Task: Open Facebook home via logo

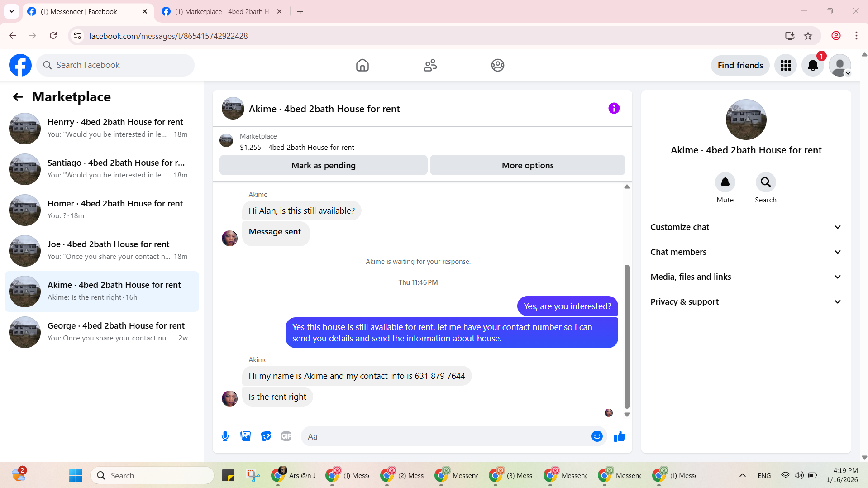Action: 20,65
